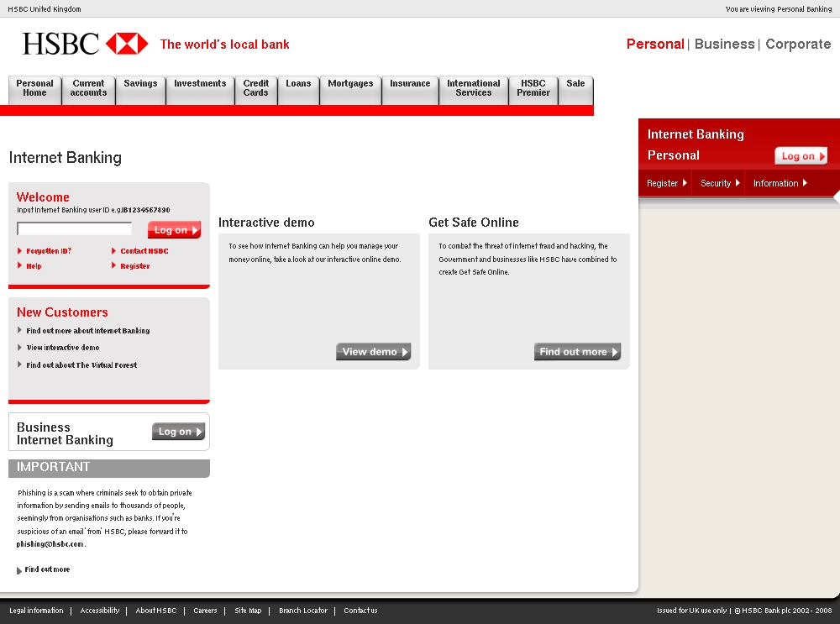Image resolution: width=840 pixels, height=624 pixels.
Task: Open the Investments tab
Action: (x=200, y=90)
